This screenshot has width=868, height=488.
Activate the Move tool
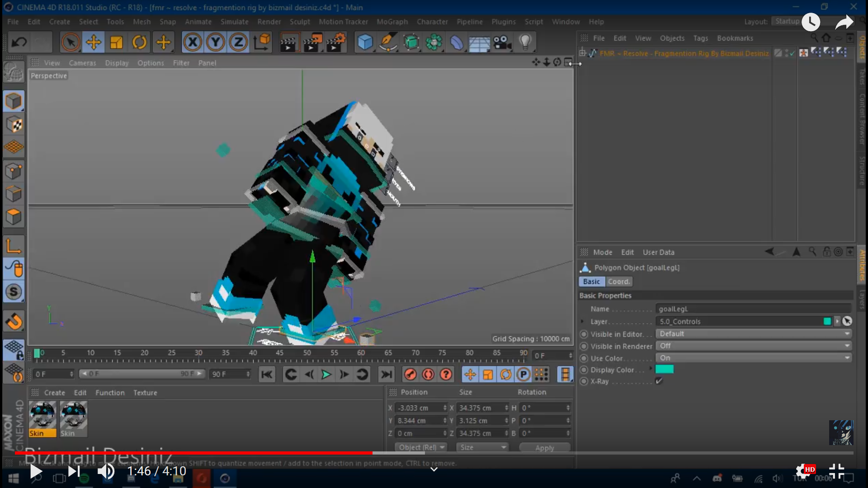click(94, 42)
